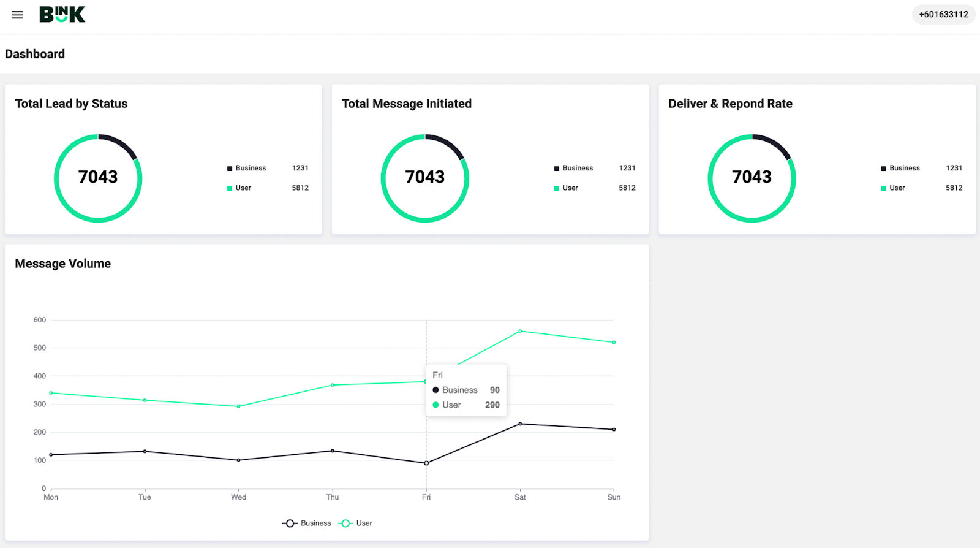Toggle User legend in Total Message Initiated
The height and width of the screenshot is (548, 980).
[x=566, y=188]
